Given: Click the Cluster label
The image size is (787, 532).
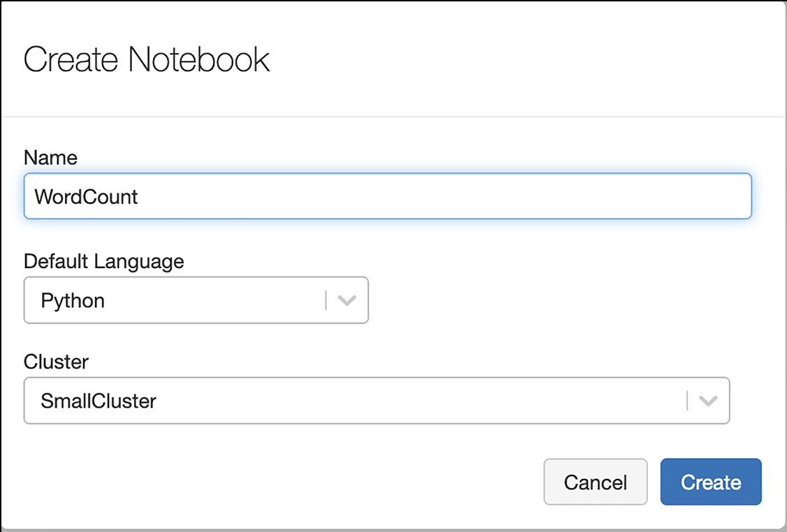Looking at the screenshot, I should [56, 362].
